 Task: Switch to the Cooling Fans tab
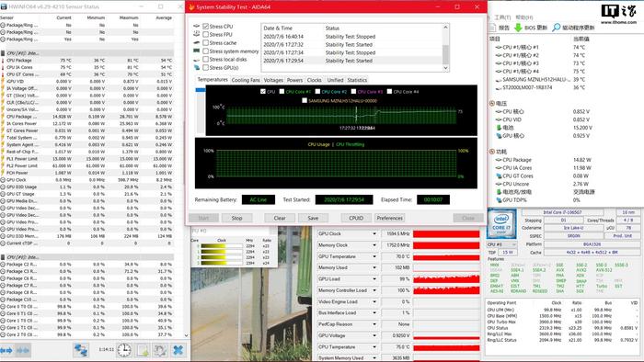[246, 80]
